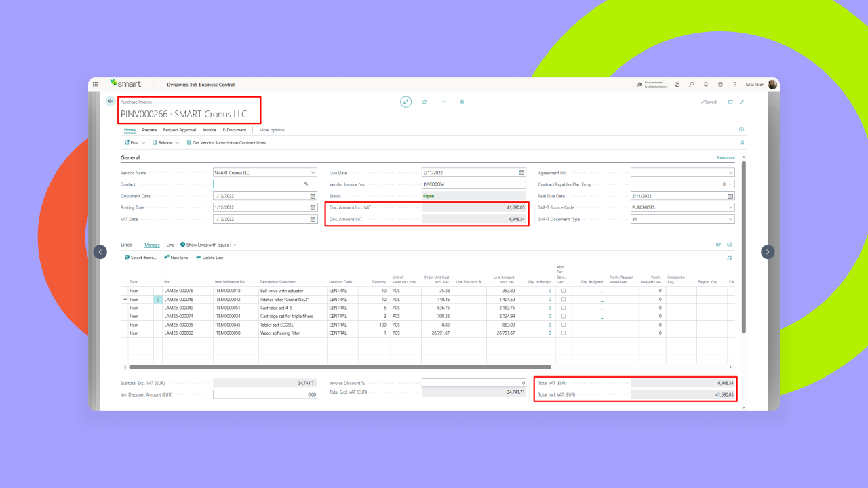The width and height of the screenshot is (868, 488).
Task: Open the Prepare tab
Action: pos(149,130)
